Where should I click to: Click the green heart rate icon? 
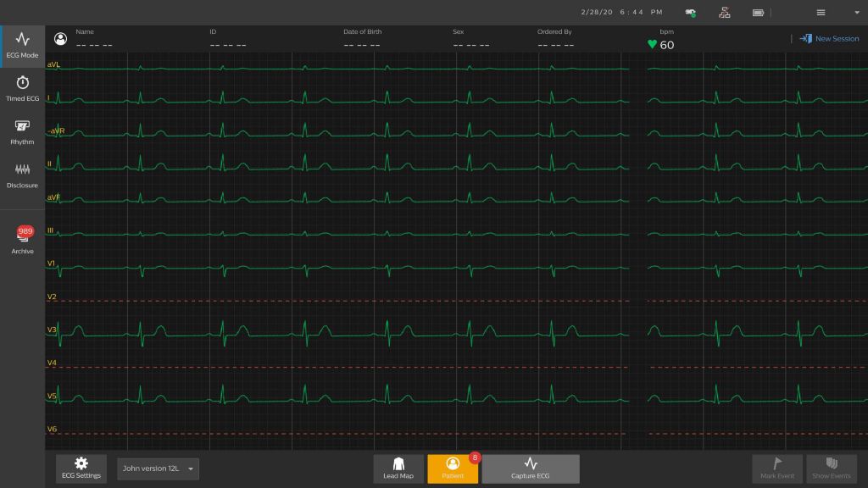tap(652, 44)
